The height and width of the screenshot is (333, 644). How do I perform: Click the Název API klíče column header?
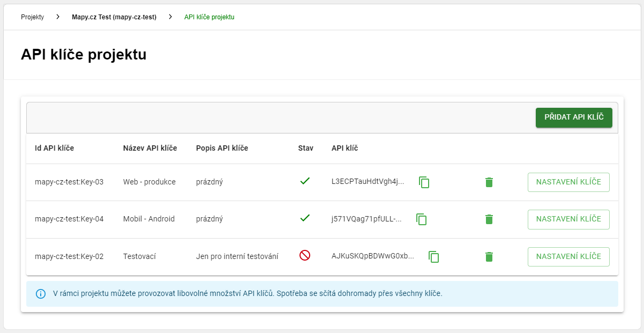coord(150,148)
